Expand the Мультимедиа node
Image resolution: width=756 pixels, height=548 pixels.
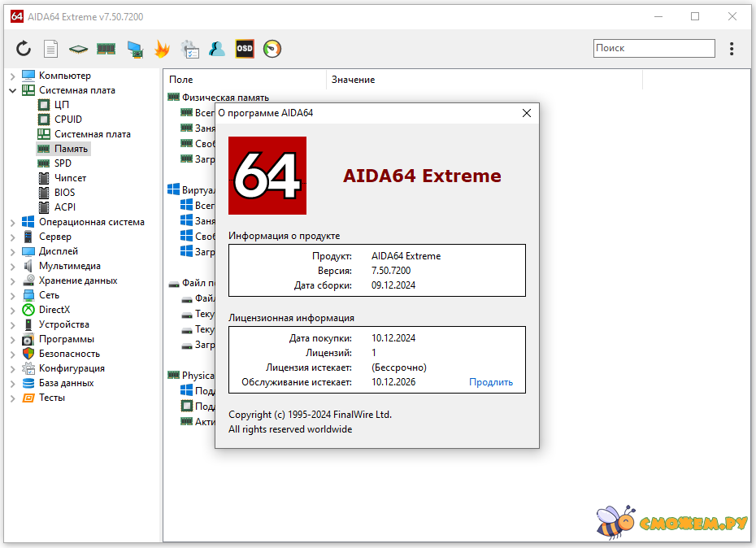click(x=12, y=267)
